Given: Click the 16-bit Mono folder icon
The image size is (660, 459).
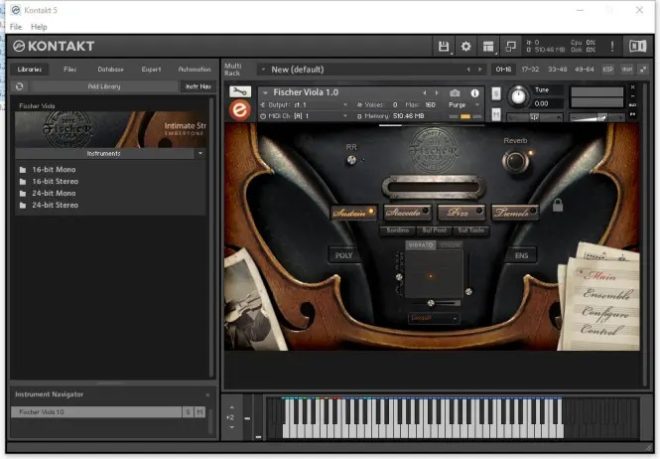Looking at the screenshot, I should coord(23,170).
